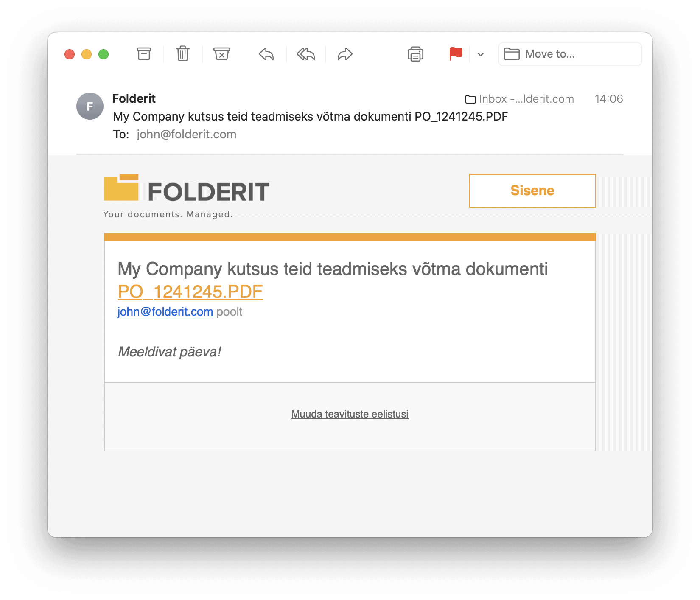Select the recipient address john@folderit.com in header
This screenshot has height=600, width=700.
(186, 135)
